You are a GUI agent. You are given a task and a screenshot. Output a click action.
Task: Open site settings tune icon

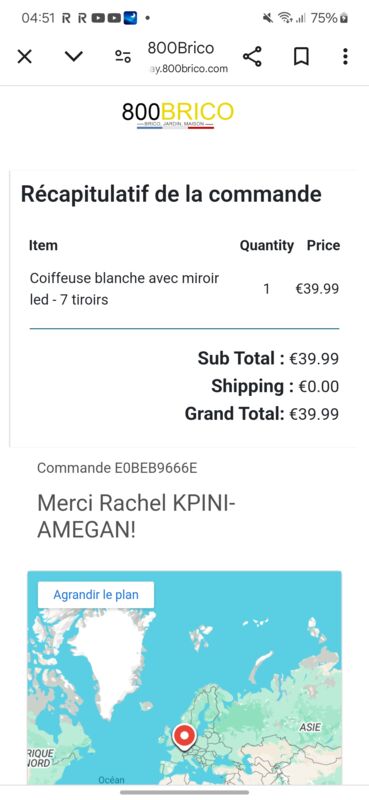[122, 57]
